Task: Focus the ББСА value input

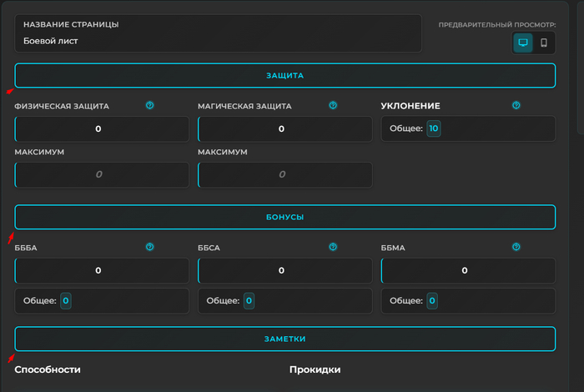Action: point(284,270)
